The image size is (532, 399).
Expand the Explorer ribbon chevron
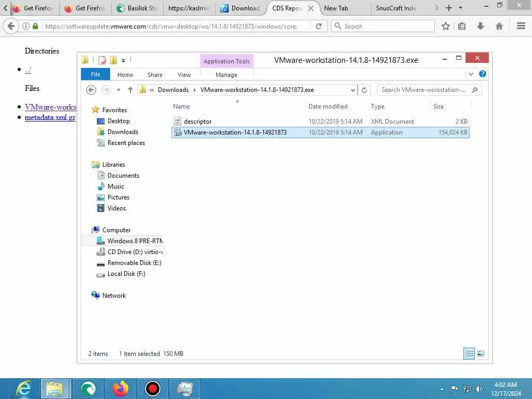pos(471,74)
